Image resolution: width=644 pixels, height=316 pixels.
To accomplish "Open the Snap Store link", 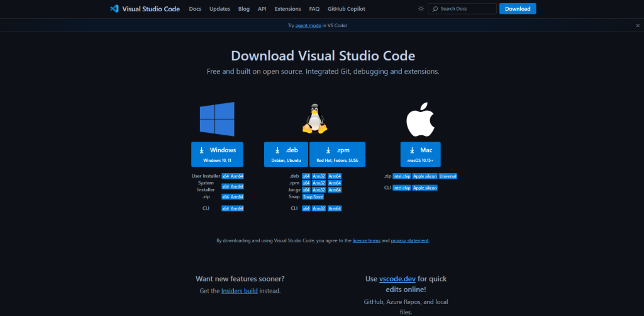I will 313,197.
